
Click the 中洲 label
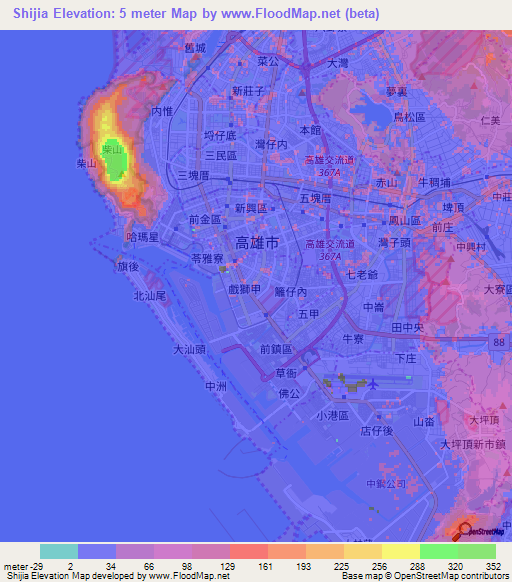(216, 386)
